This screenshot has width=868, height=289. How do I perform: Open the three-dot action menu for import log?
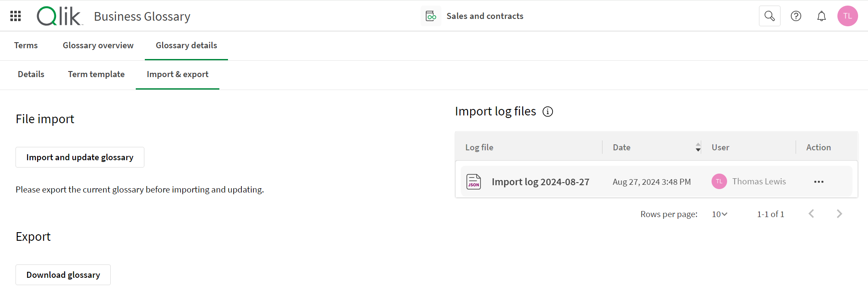818,182
